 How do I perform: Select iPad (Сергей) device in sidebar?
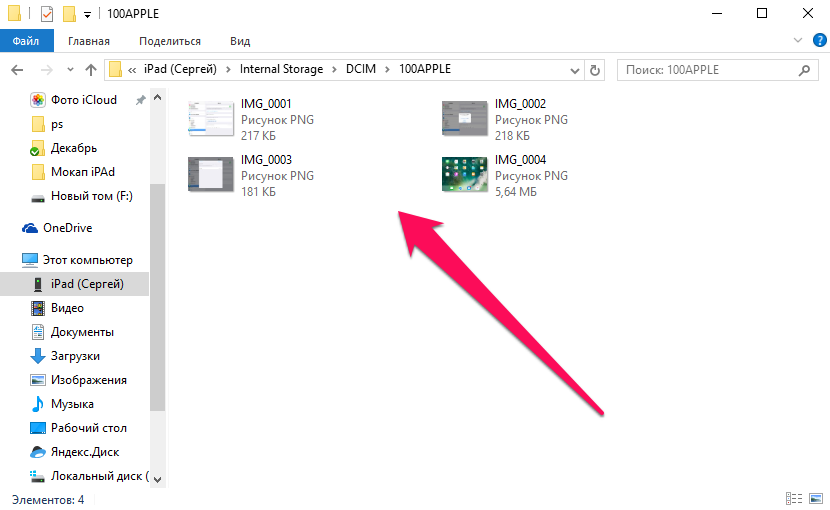click(x=74, y=284)
